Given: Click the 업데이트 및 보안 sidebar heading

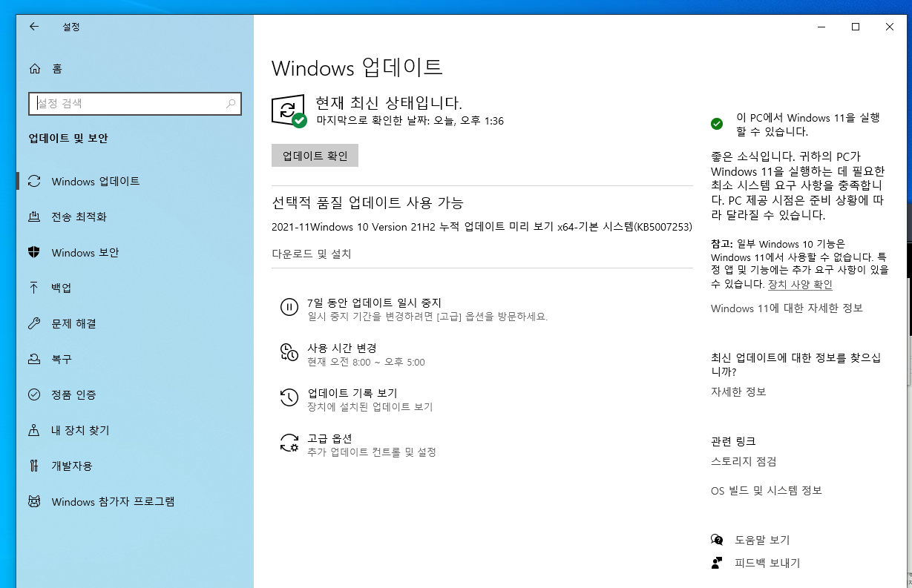Looking at the screenshot, I should [68, 139].
